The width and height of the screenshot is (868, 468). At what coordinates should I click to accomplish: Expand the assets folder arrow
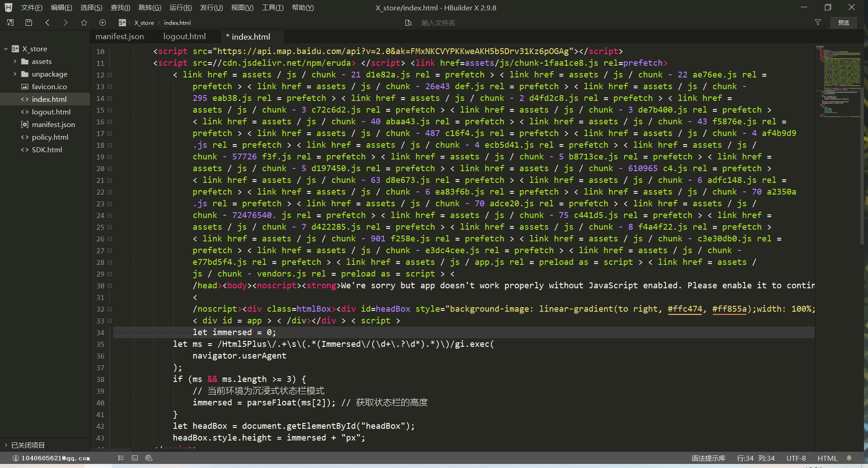coord(15,61)
